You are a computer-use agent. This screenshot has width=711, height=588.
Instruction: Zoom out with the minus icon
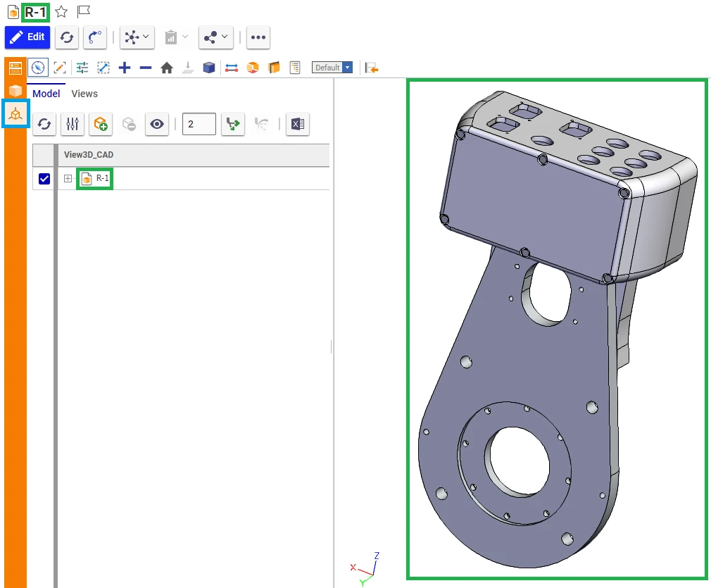(x=146, y=68)
